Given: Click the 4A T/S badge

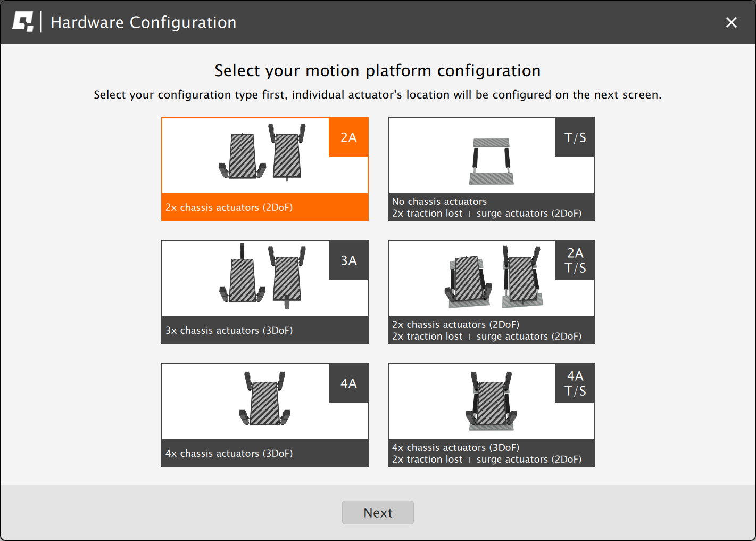Looking at the screenshot, I should pos(575,383).
